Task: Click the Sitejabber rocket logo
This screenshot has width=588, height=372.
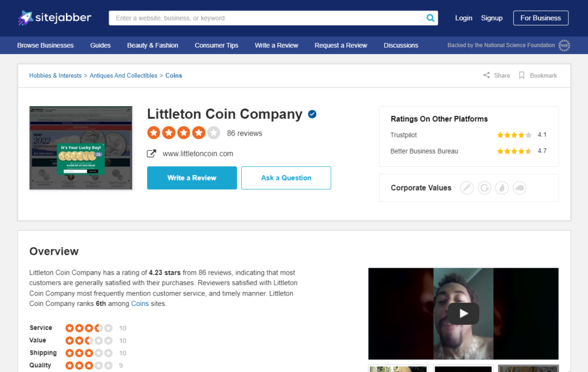Action: 55,18
